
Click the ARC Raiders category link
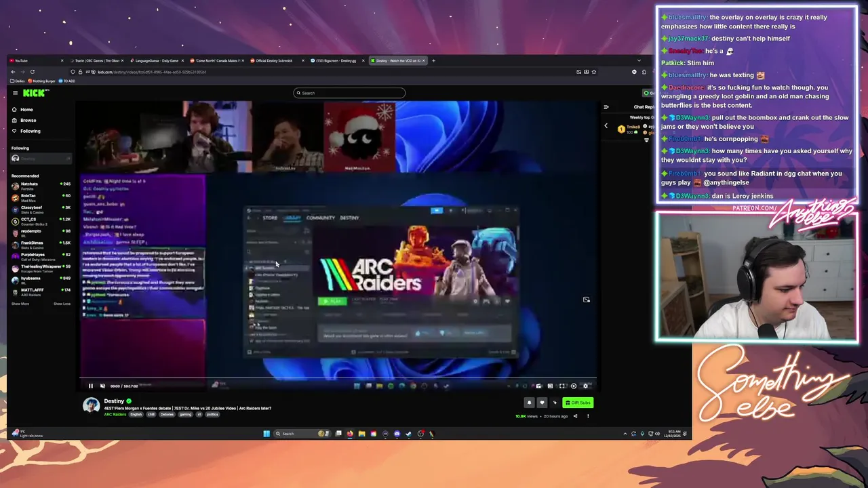click(x=115, y=414)
